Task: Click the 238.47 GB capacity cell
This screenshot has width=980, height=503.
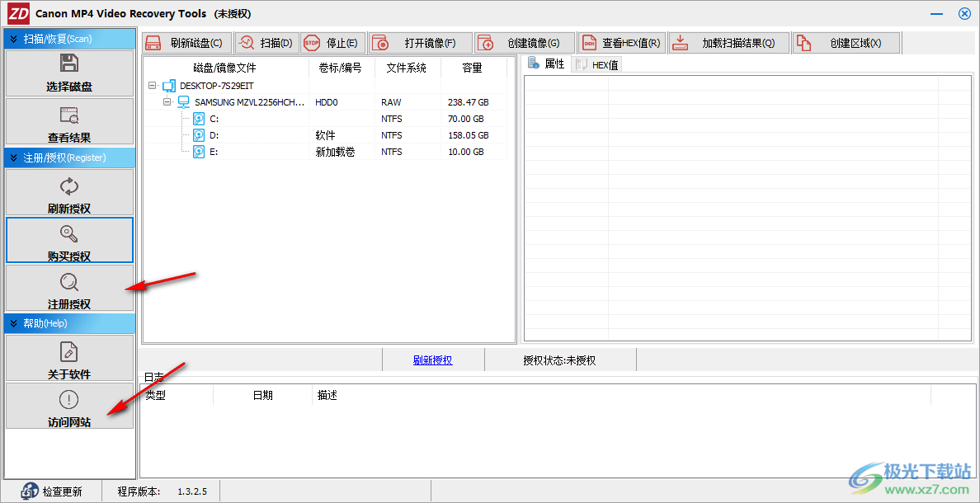Action: pyautogui.click(x=474, y=102)
